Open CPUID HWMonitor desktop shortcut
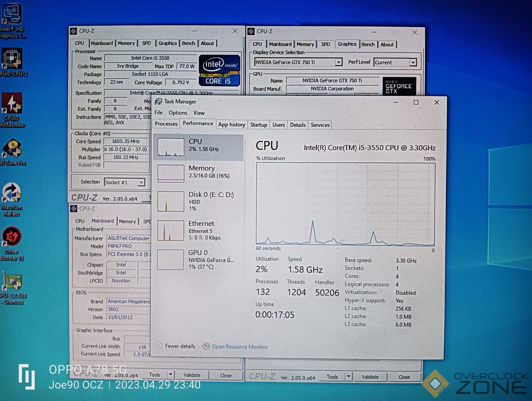The image size is (532, 401). pos(12,110)
